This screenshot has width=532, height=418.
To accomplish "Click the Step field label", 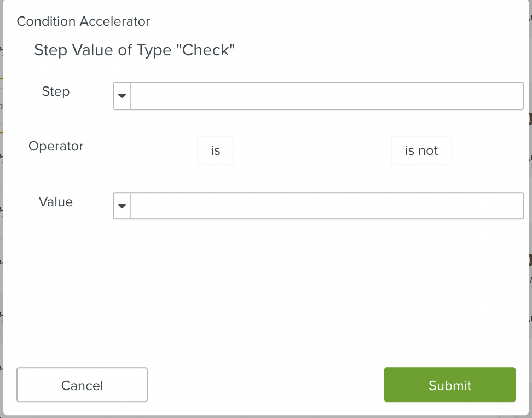I will [x=55, y=91].
